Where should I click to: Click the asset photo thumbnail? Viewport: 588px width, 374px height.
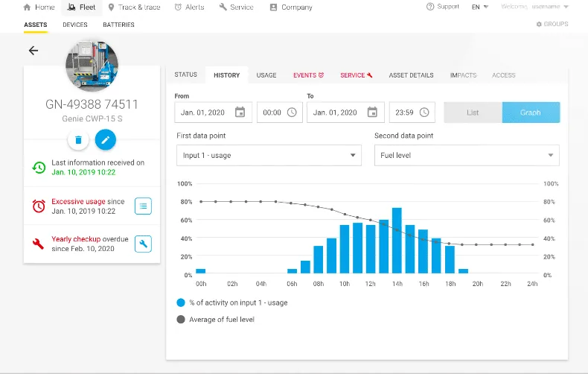pyautogui.click(x=92, y=65)
